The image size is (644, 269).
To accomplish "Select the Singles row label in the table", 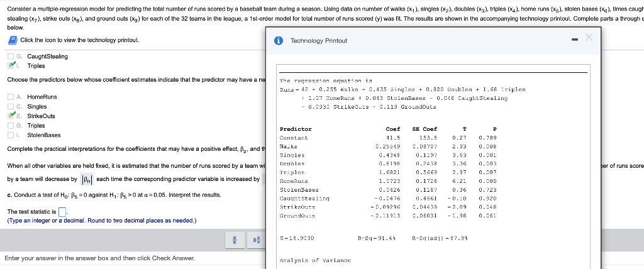I will 292,155.
